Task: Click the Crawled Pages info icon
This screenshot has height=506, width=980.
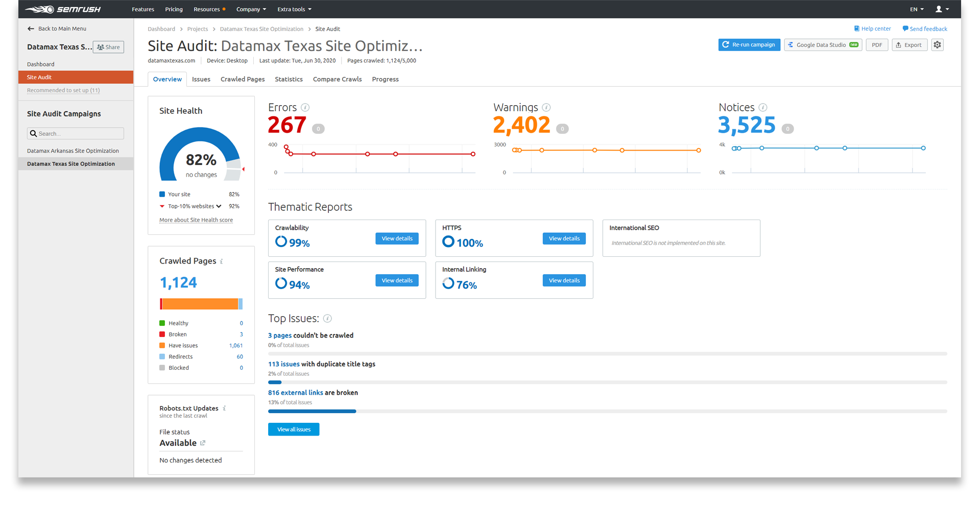Action: 221,261
